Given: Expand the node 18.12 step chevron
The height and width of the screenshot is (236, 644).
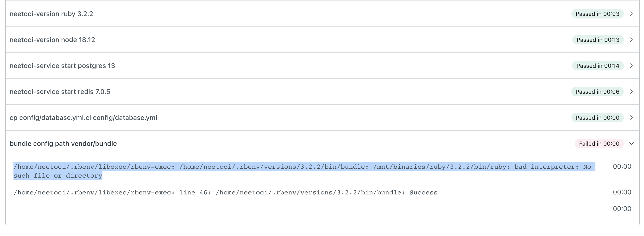Looking at the screenshot, I should (631, 40).
